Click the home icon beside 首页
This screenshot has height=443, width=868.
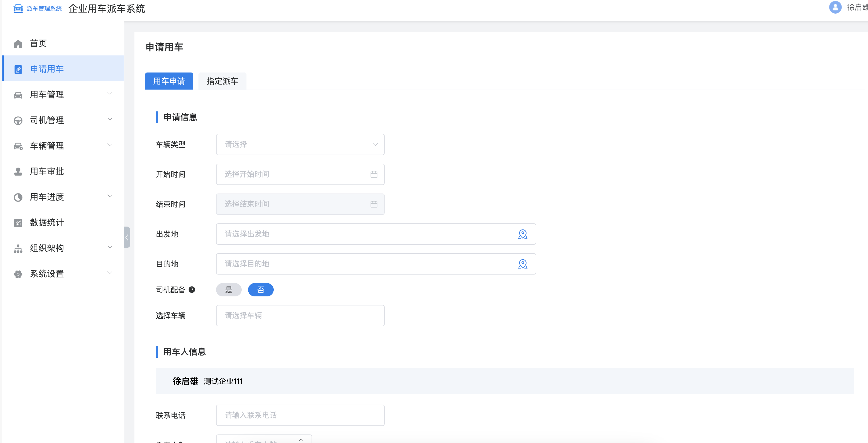click(18, 44)
